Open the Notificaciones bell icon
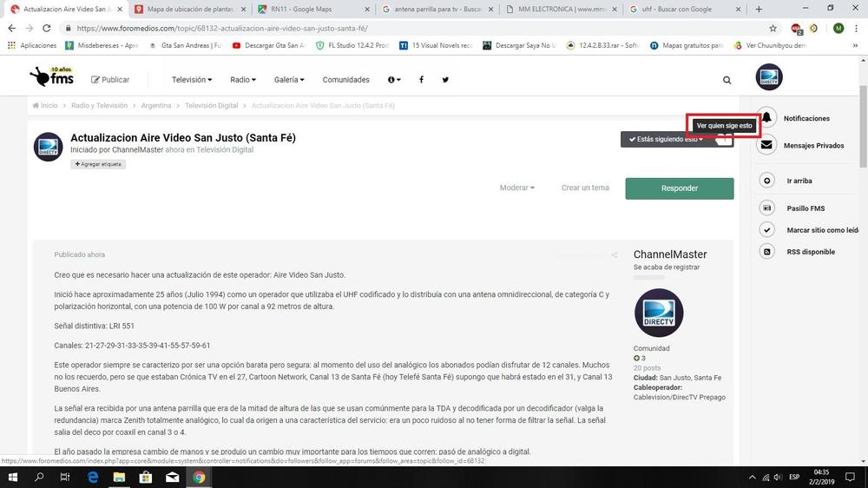 (x=766, y=118)
